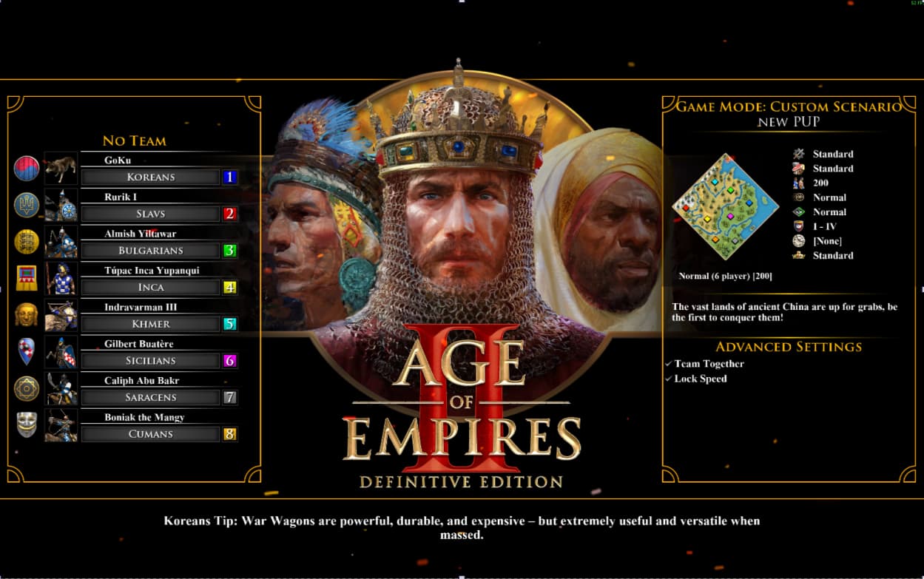The width and height of the screenshot is (924, 579).
Task: Click the population 200 setting icon
Action: click(x=798, y=183)
